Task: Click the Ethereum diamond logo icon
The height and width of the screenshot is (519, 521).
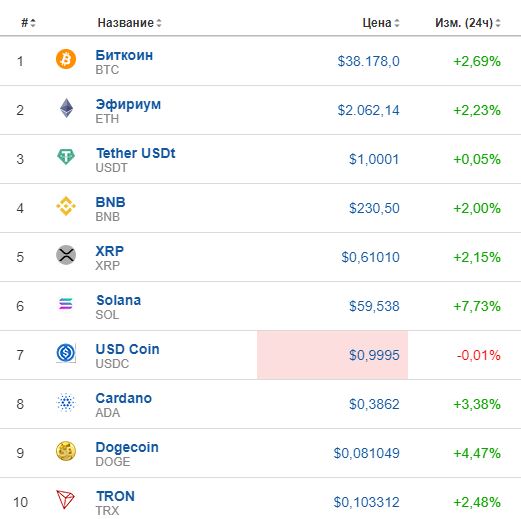Action: pyautogui.click(x=66, y=108)
